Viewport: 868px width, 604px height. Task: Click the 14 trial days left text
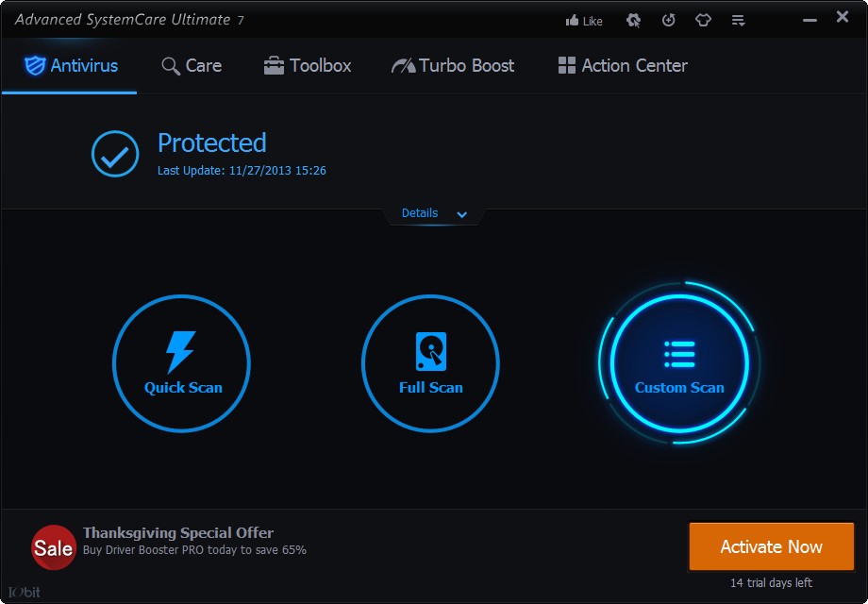point(771,582)
